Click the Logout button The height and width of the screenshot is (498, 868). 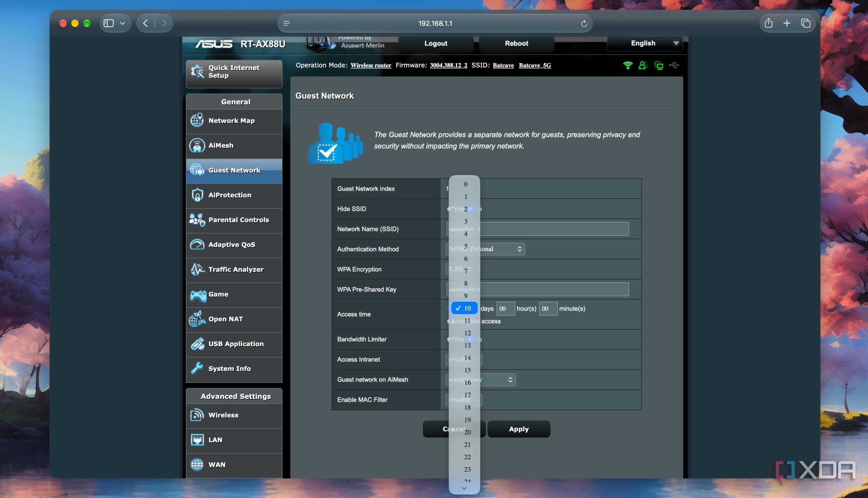[436, 43]
